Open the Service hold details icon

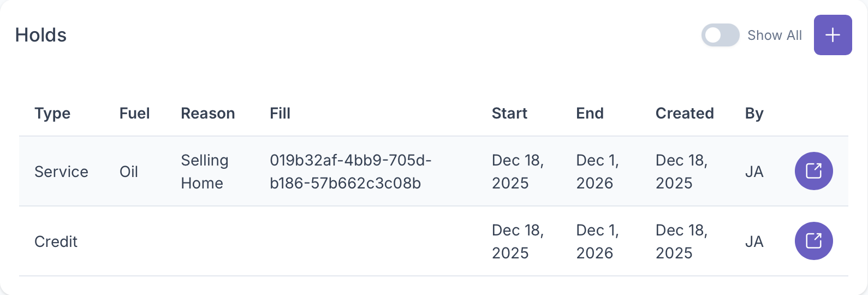click(x=813, y=171)
